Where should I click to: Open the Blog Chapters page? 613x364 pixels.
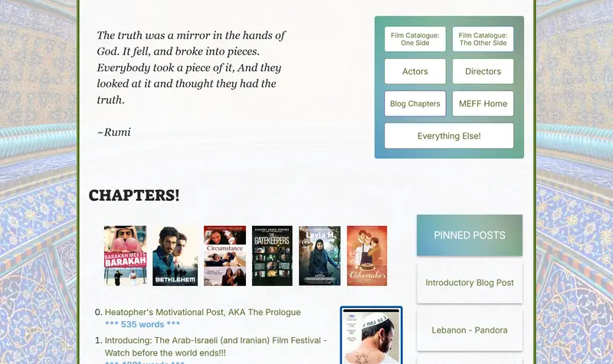[415, 103]
